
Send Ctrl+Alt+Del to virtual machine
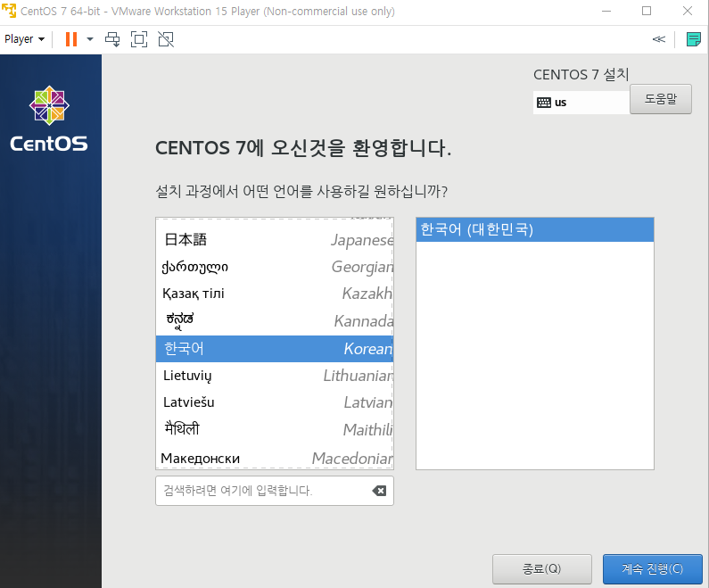[x=112, y=39]
